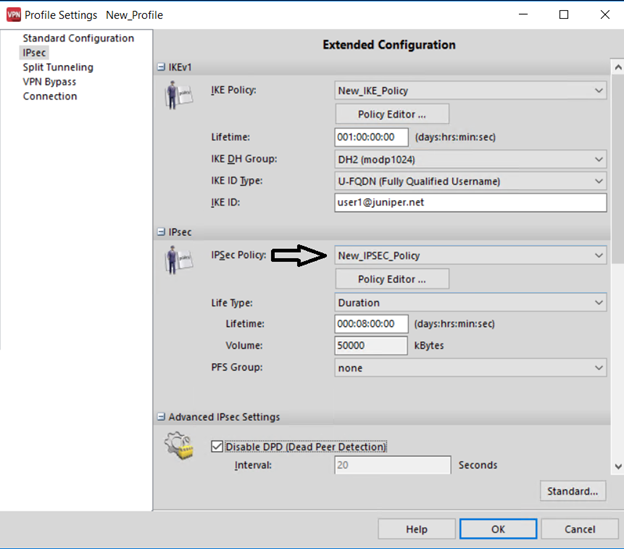
Task: Maximize the Profile Settings window
Action: (x=564, y=15)
